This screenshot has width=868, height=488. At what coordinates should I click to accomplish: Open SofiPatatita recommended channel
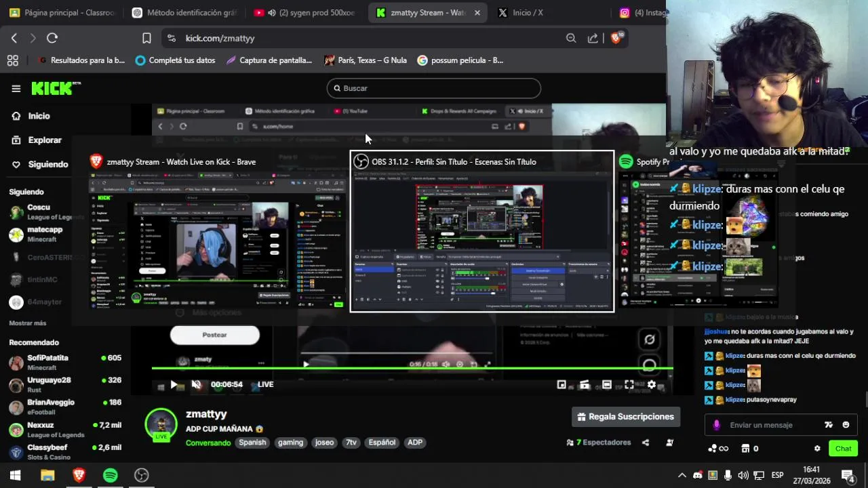click(x=65, y=362)
